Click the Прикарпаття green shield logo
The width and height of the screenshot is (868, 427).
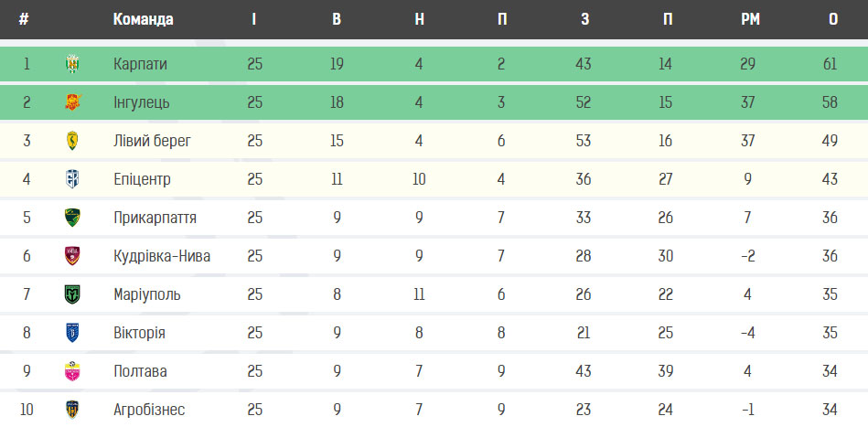pos(72,218)
